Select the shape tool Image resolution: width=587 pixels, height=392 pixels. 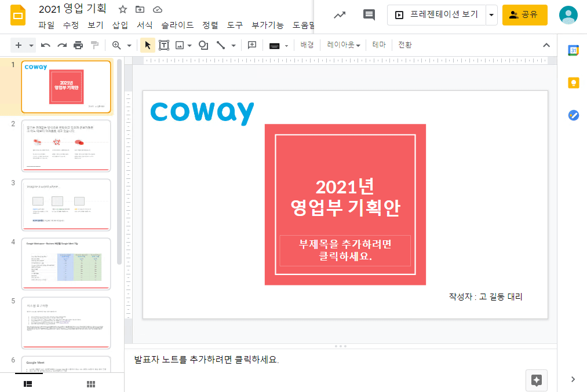coord(203,45)
